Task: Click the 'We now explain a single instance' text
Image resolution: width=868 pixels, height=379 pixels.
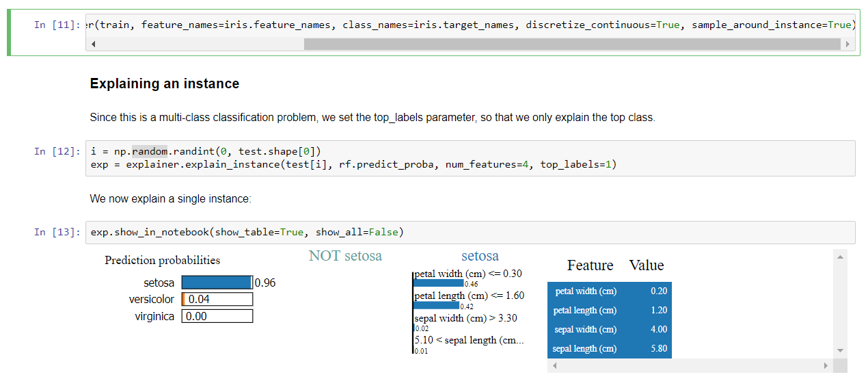Action: (171, 199)
